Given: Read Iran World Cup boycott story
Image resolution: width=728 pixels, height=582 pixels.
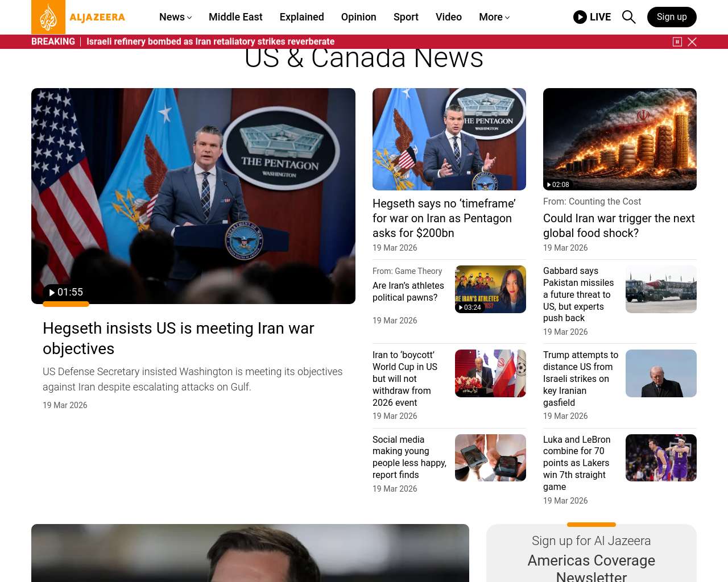Looking at the screenshot, I should click(405, 379).
